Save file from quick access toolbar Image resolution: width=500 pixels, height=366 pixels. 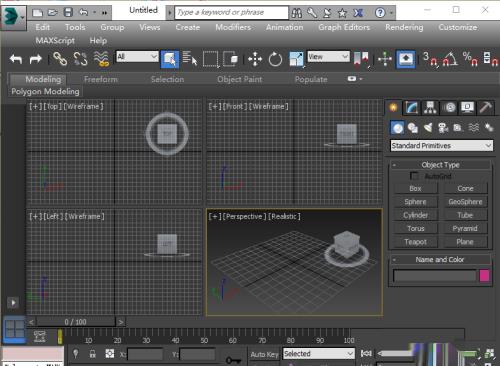pyautogui.click(x=68, y=13)
